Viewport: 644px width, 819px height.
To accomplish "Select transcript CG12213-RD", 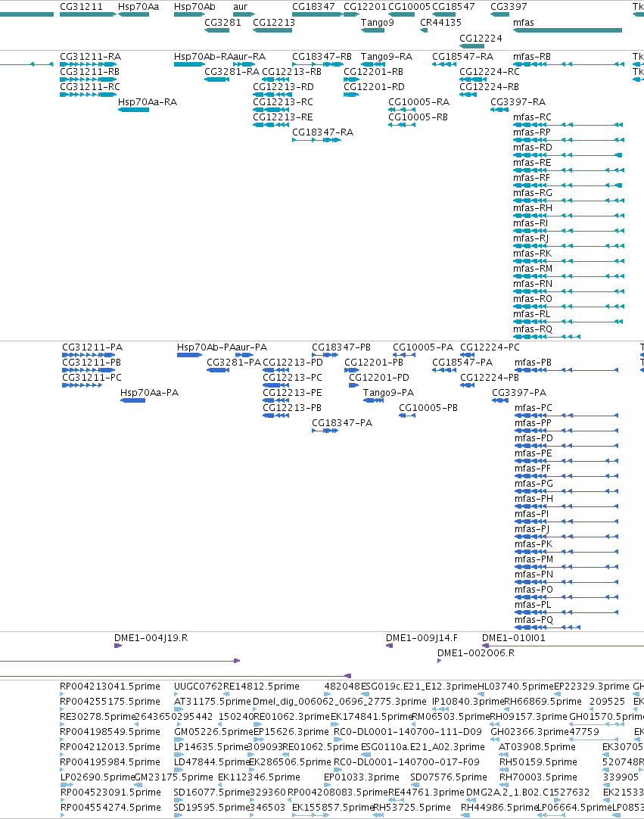I will (272, 95).
